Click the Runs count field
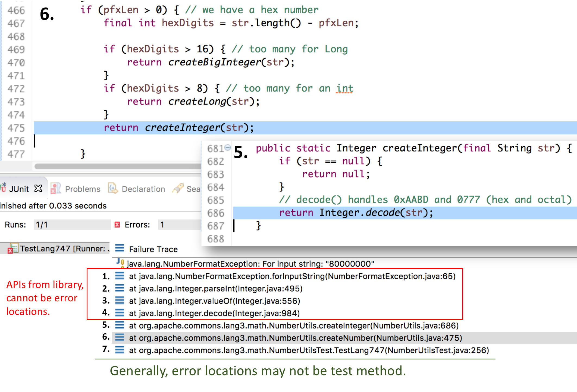 tap(72, 225)
